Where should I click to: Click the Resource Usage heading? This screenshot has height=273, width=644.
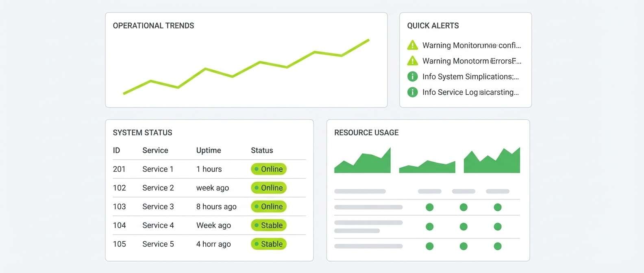[x=366, y=132]
